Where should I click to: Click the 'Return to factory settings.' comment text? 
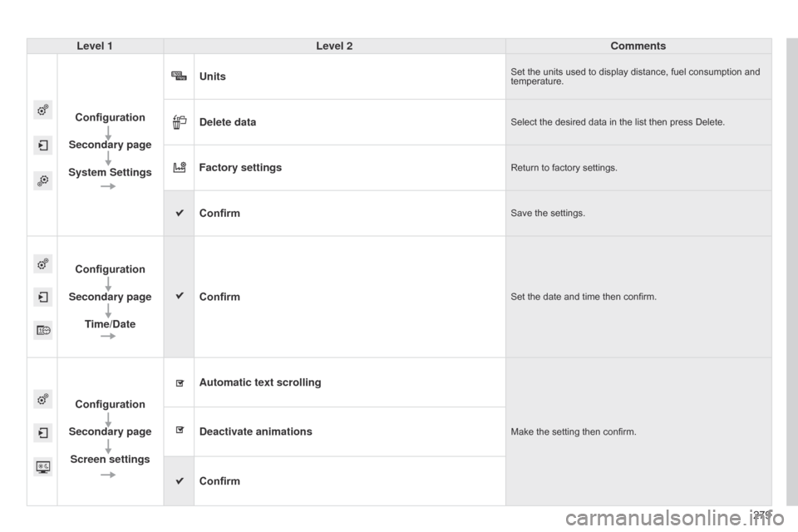click(564, 168)
